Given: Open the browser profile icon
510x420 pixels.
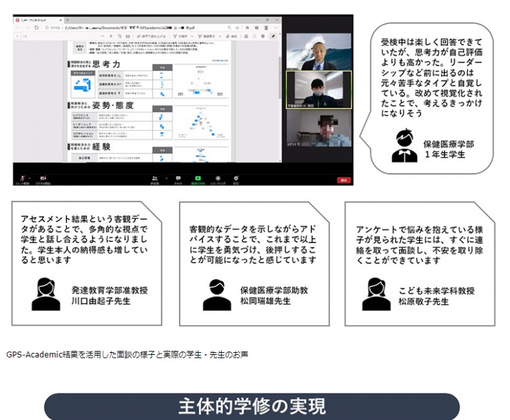Looking at the screenshot, I should point(266,28).
